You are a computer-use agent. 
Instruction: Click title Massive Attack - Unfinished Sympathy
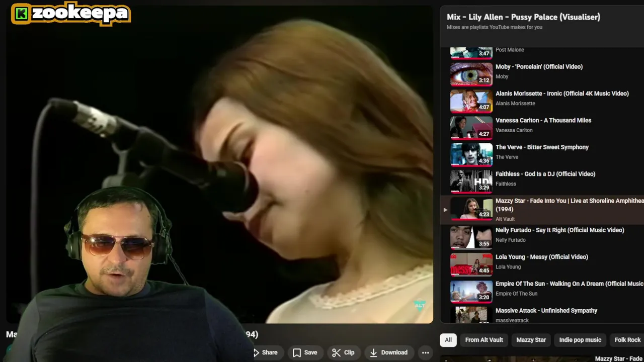(546, 311)
